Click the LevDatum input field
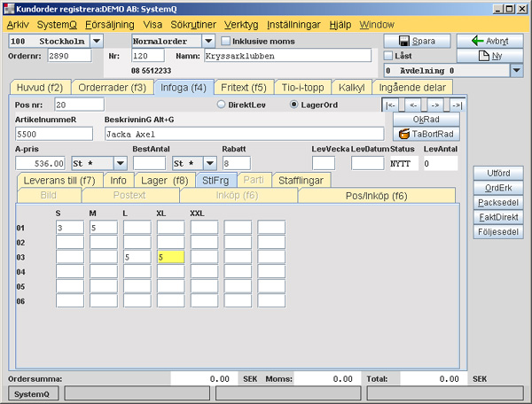Viewport: 532px width, 404px height. pyautogui.click(x=367, y=163)
